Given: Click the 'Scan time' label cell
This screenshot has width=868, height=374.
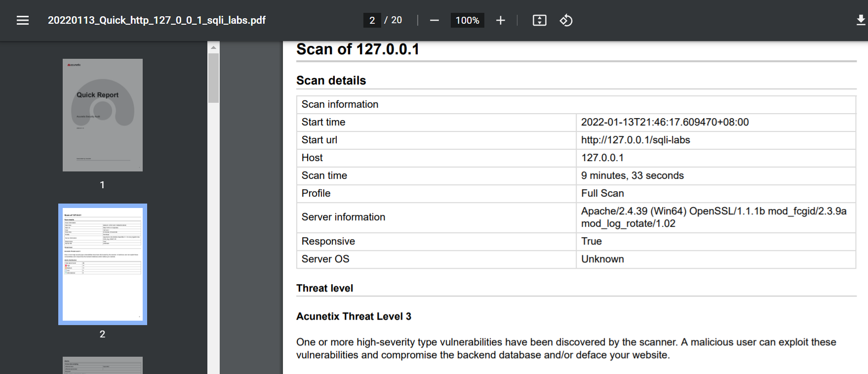Looking at the screenshot, I should [x=436, y=175].
